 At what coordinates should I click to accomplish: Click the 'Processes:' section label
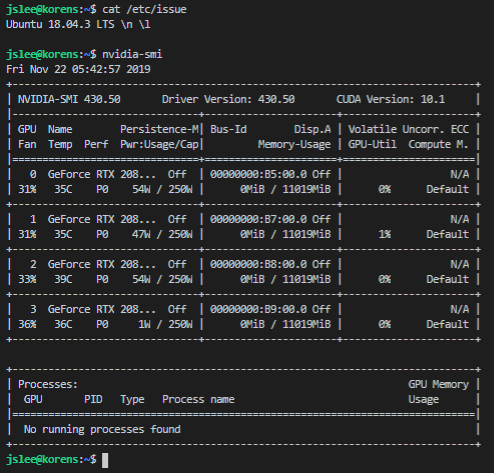pos(48,384)
